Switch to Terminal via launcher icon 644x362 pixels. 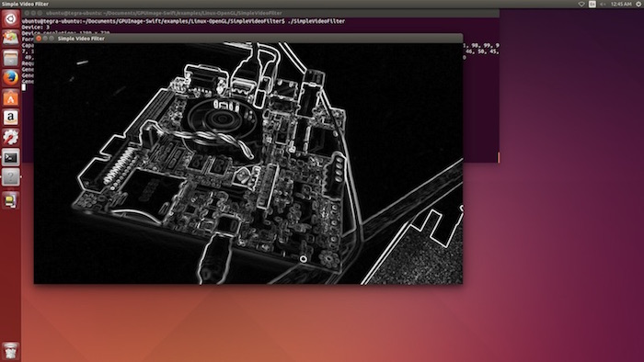[10, 158]
